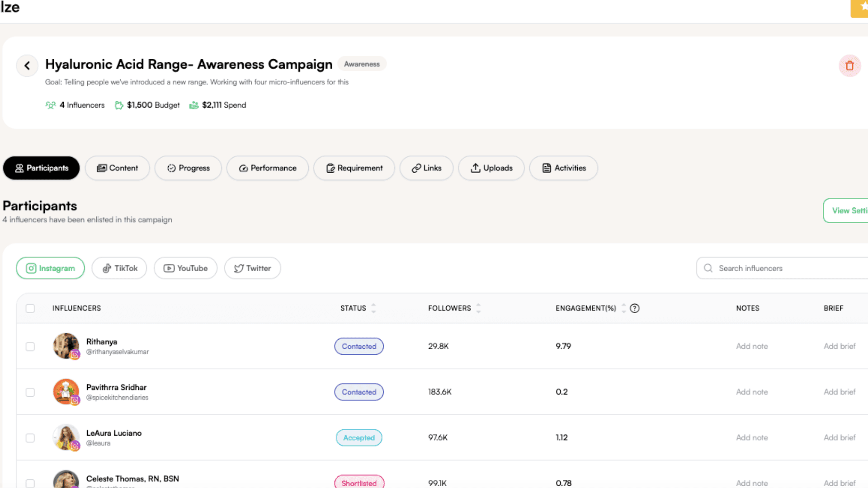Click the red trash delete icon
Screen dimensions: 868x488
tap(849, 66)
